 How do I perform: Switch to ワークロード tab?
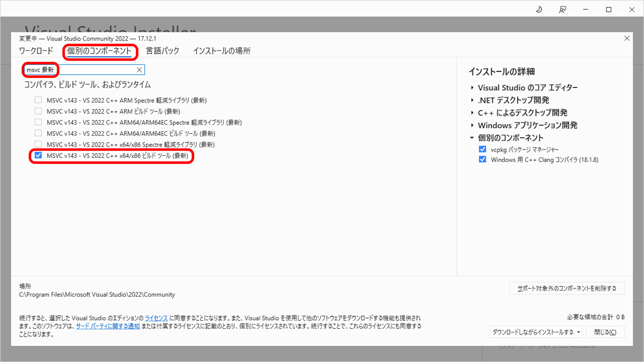point(36,51)
